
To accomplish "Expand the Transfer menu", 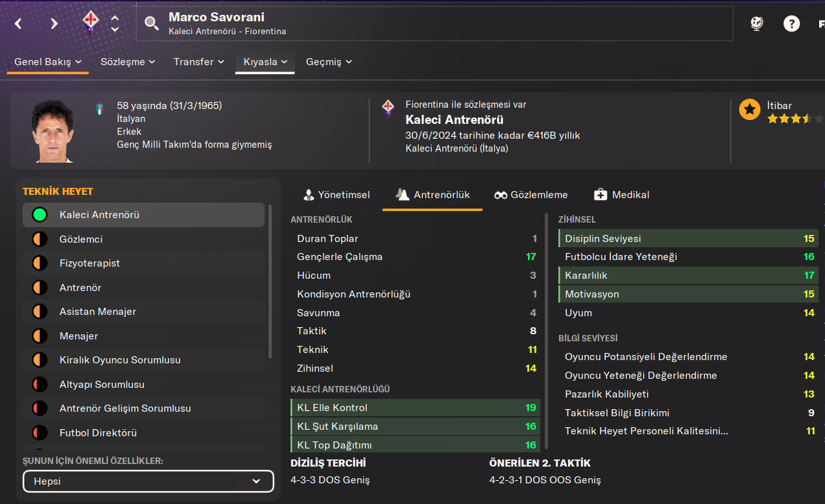I will (198, 62).
